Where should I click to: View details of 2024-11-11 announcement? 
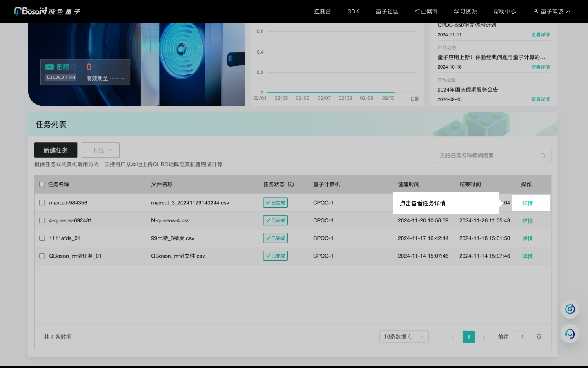coord(541,35)
